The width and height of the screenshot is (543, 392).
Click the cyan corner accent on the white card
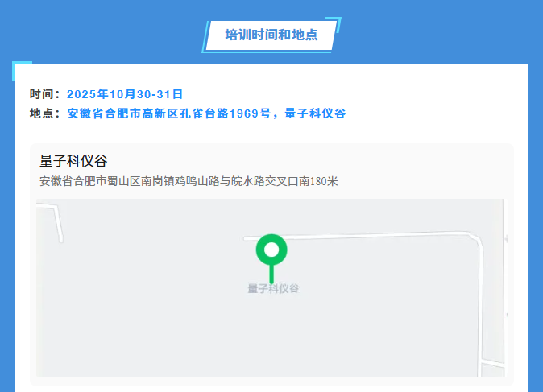[x=22, y=69]
